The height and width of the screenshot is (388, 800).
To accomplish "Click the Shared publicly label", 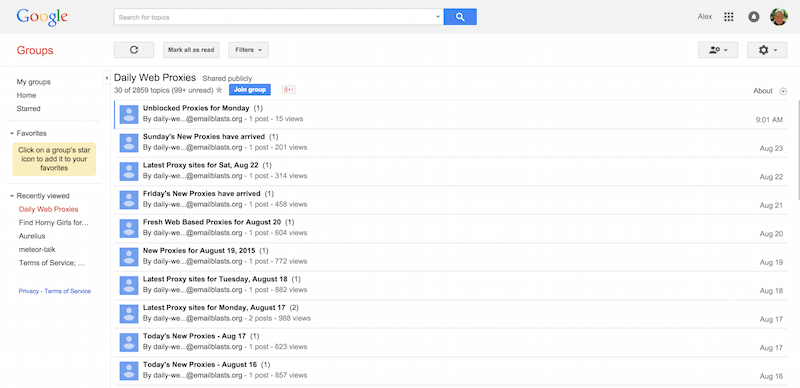I will (227, 79).
